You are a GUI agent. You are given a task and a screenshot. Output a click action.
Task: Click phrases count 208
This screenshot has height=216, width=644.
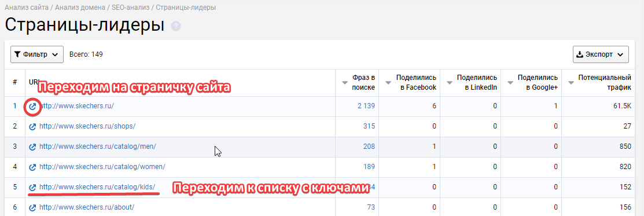click(369, 147)
